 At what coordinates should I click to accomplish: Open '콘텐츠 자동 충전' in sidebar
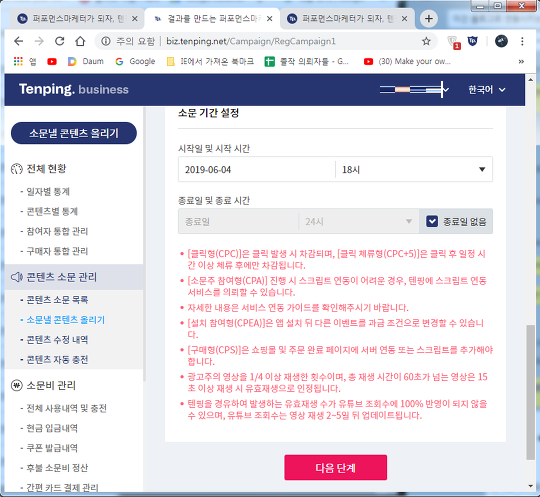[x=57, y=360]
